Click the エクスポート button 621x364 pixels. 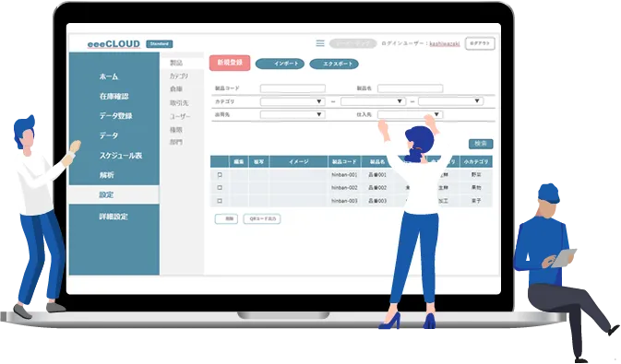334,64
